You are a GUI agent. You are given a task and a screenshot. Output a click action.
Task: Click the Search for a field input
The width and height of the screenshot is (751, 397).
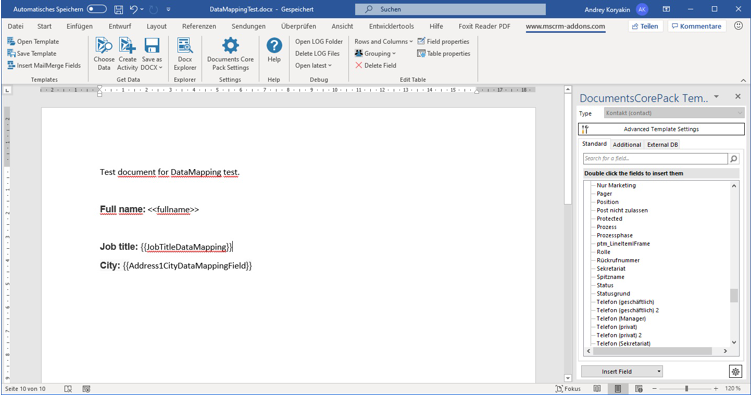click(x=655, y=159)
